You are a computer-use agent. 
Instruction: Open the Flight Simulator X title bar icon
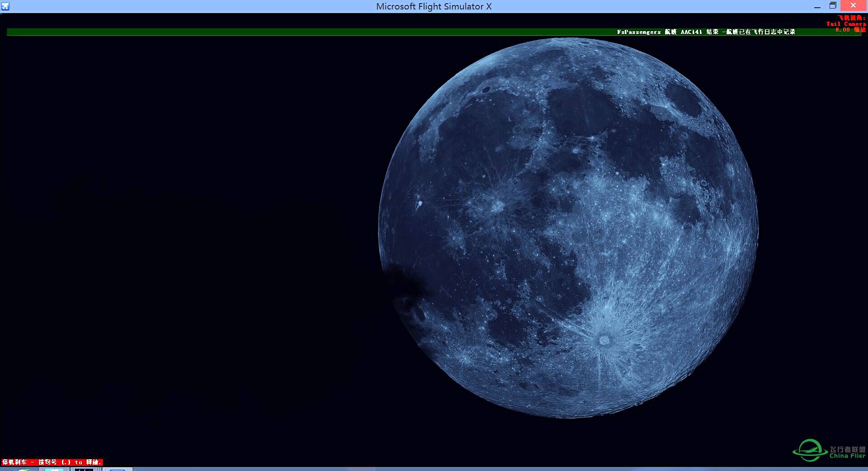click(x=5, y=6)
